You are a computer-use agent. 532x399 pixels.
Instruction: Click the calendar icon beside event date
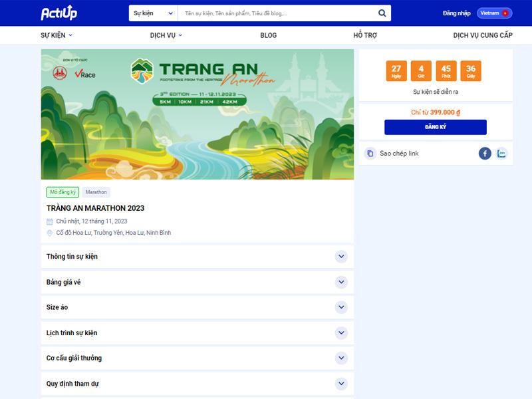(x=50, y=221)
